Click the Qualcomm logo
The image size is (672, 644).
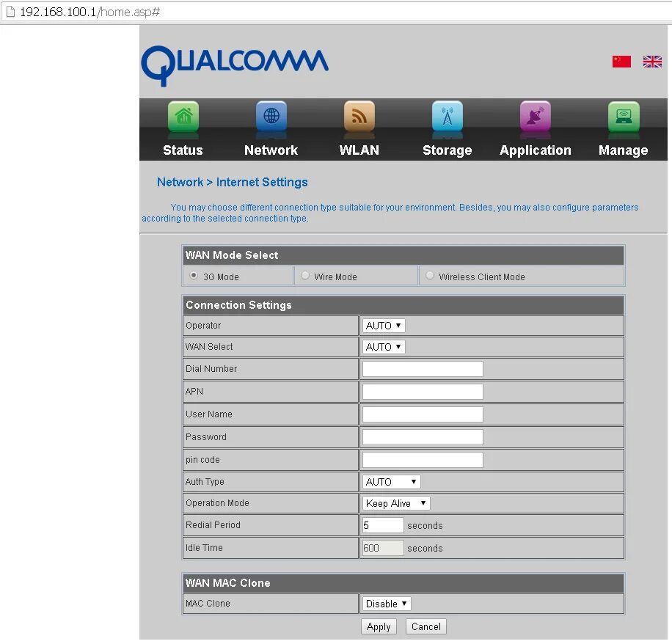(235, 65)
